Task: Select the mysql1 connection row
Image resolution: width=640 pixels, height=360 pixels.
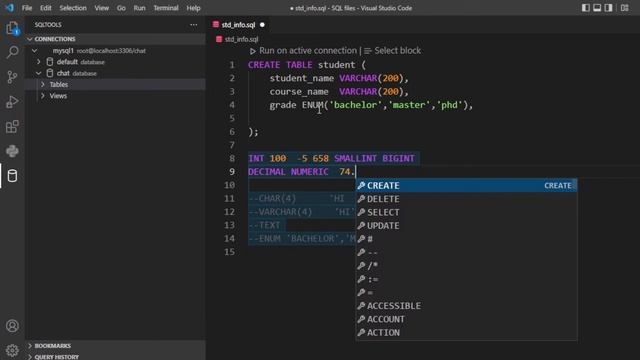Action: (116, 51)
